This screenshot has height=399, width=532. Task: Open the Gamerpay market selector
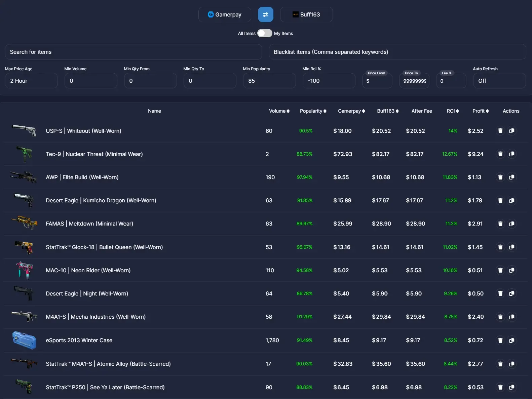pyautogui.click(x=225, y=14)
